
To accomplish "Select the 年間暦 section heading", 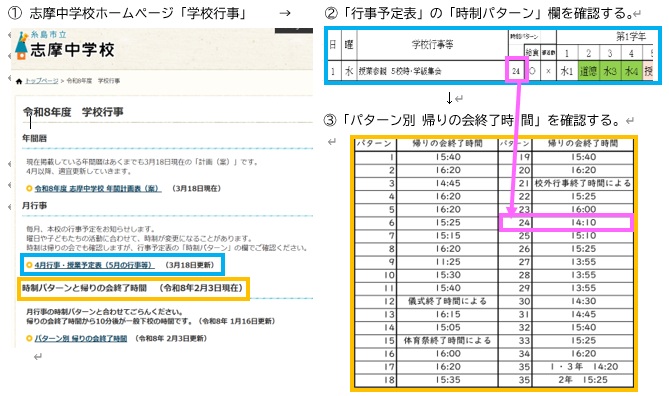I will click(35, 138).
